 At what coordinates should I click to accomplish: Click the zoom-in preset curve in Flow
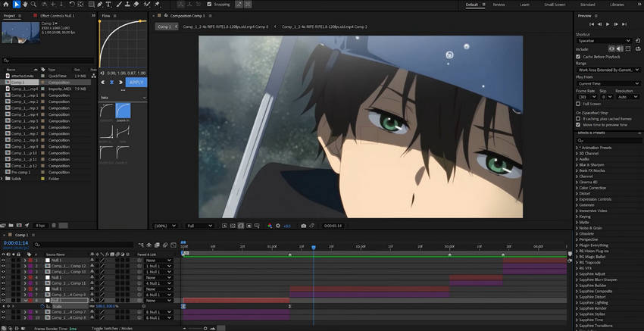(x=123, y=111)
